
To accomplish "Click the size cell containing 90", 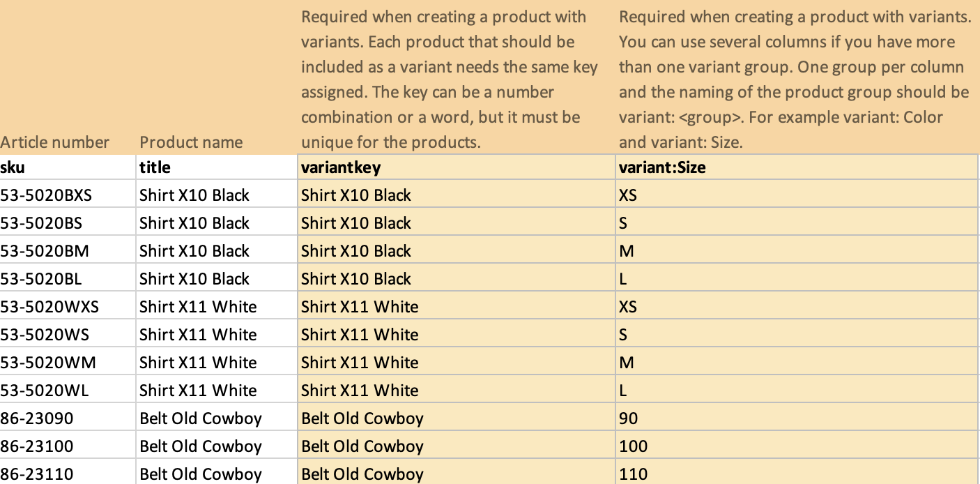I will pos(797,418).
